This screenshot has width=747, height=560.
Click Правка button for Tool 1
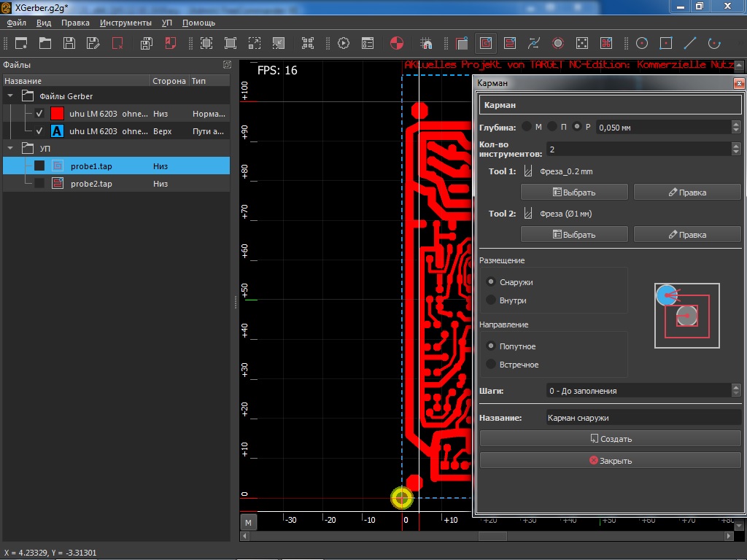687,192
